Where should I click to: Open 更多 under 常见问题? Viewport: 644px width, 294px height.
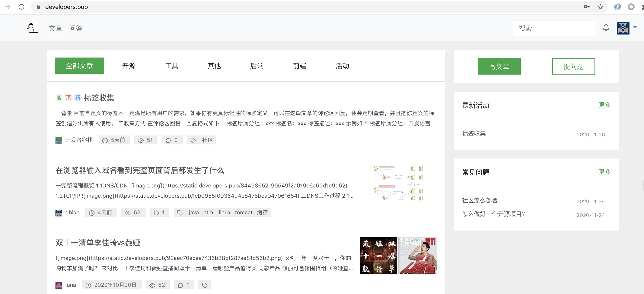pyautogui.click(x=604, y=172)
